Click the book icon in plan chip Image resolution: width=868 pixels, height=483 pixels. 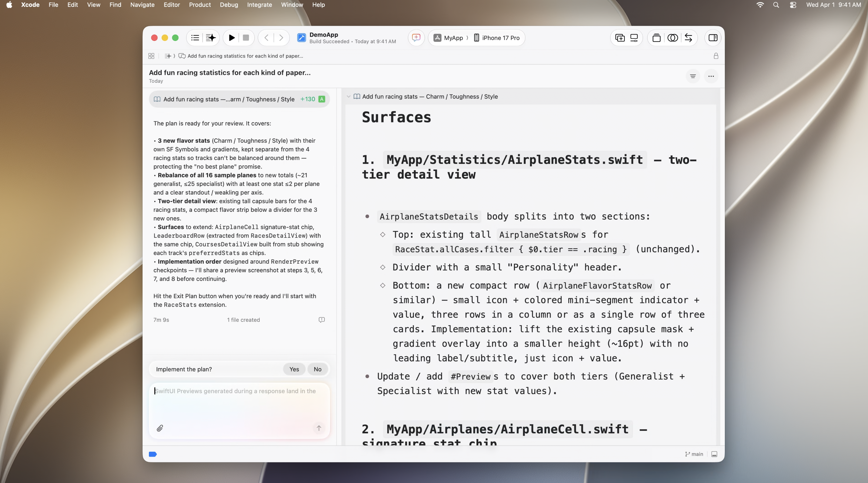click(x=157, y=99)
